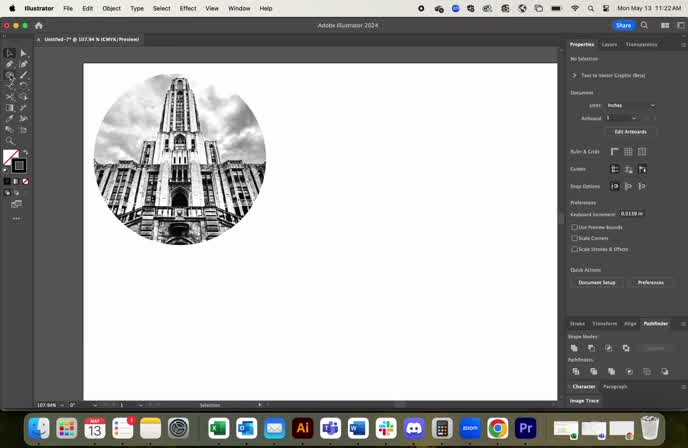Select the Zoom magnifier tool
The height and width of the screenshot is (448, 688).
(x=9, y=140)
